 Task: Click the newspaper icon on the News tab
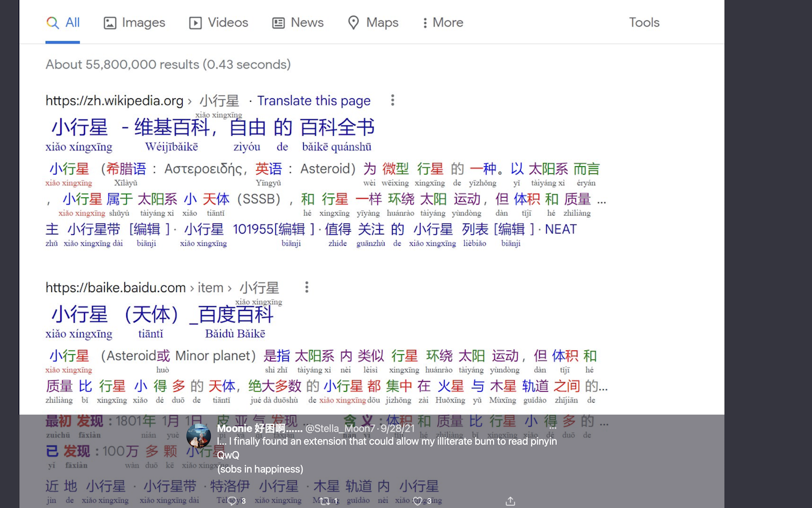click(277, 22)
